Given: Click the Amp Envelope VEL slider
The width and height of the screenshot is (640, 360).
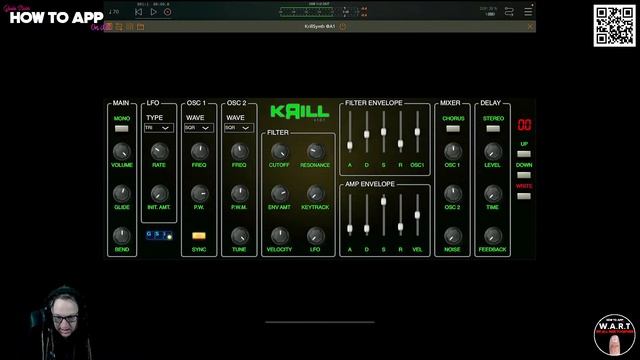Looking at the screenshot, I should pyautogui.click(x=417, y=215).
